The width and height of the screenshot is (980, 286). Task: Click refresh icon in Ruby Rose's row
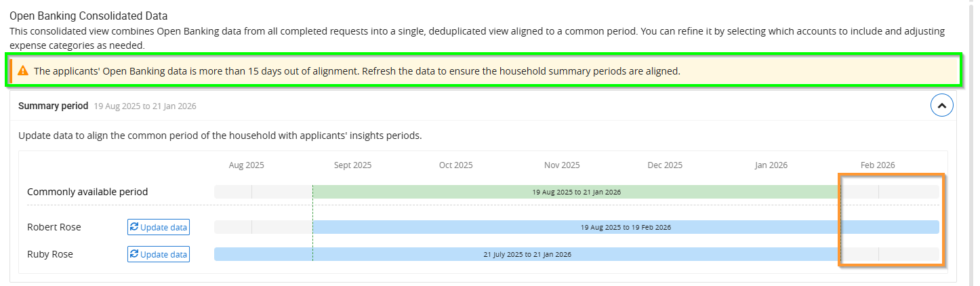coord(134,254)
